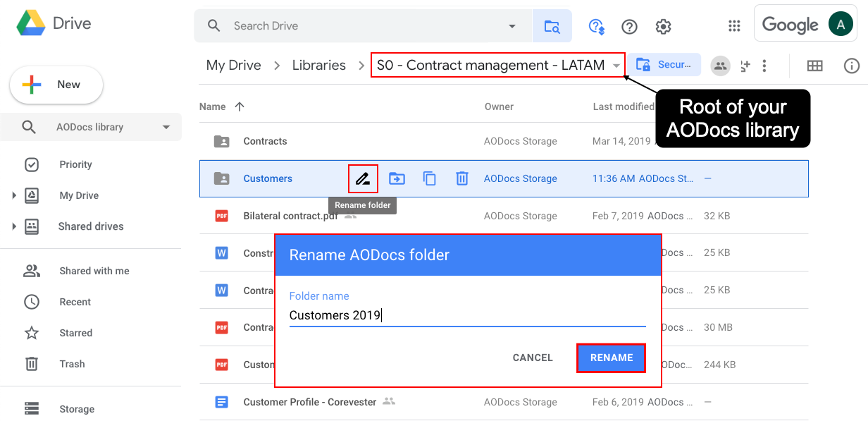Select My Drive in the sidebar
This screenshot has width=868, height=421.
[79, 195]
